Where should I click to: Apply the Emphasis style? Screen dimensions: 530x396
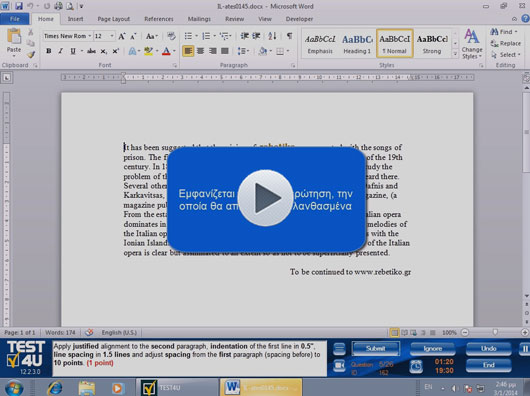point(320,44)
